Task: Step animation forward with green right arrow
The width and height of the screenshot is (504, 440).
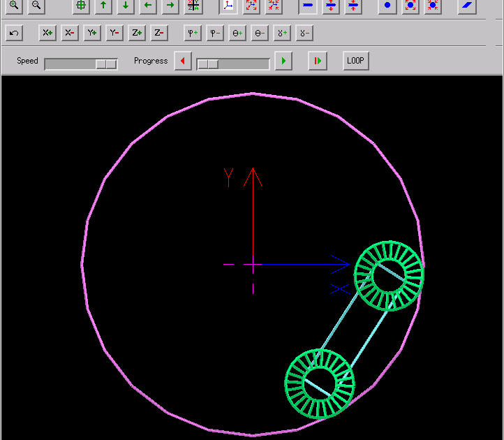Action: [283, 61]
